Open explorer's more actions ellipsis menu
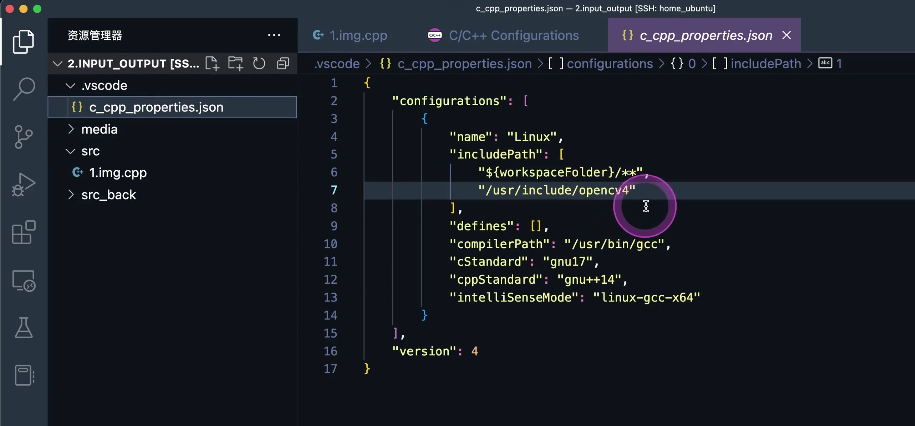Image resolution: width=915 pixels, height=426 pixels. pyautogui.click(x=274, y=35)
